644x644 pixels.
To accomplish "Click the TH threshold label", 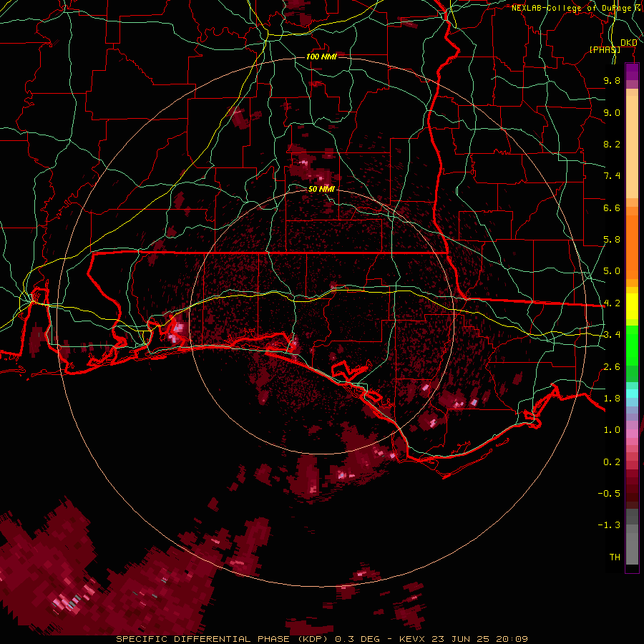I will tap(615, 557).
